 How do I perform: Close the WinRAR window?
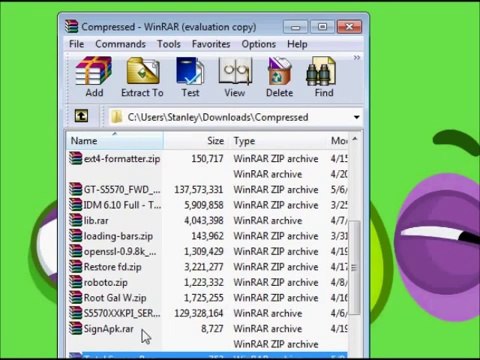pyautogui.click(x=349, y=27)
